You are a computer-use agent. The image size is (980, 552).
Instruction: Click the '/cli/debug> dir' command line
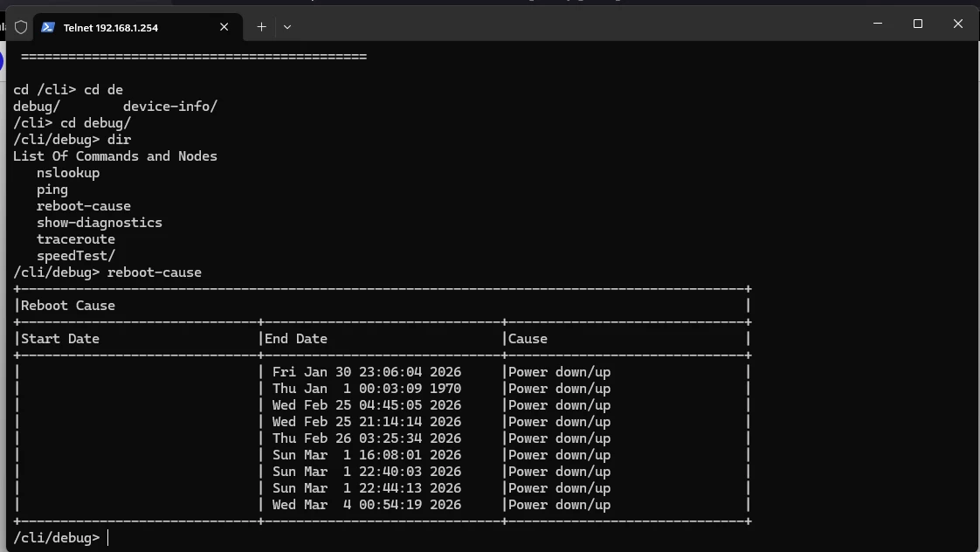coord(72,140)
